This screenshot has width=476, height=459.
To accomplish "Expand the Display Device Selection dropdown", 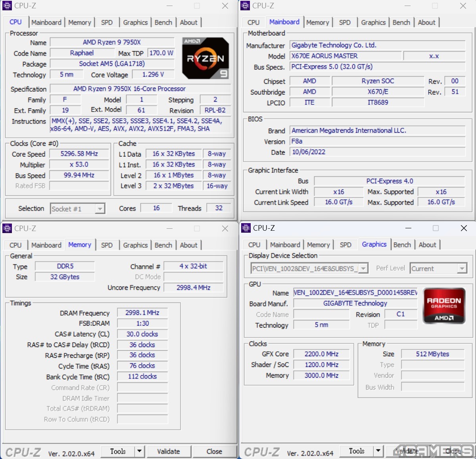I will click(x=310, y=269).
